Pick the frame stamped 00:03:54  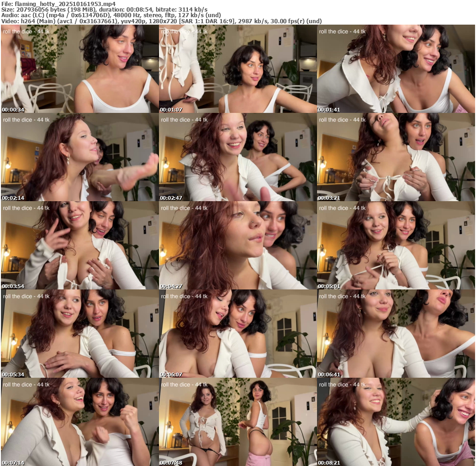pyautogui.click(x=80, y=245)
